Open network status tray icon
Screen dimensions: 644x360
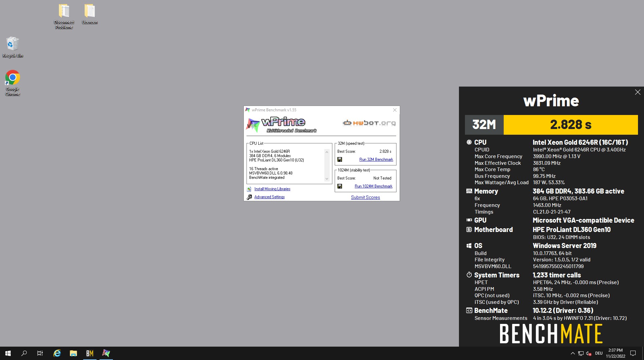pyautogui.click(x=581, y=353)
